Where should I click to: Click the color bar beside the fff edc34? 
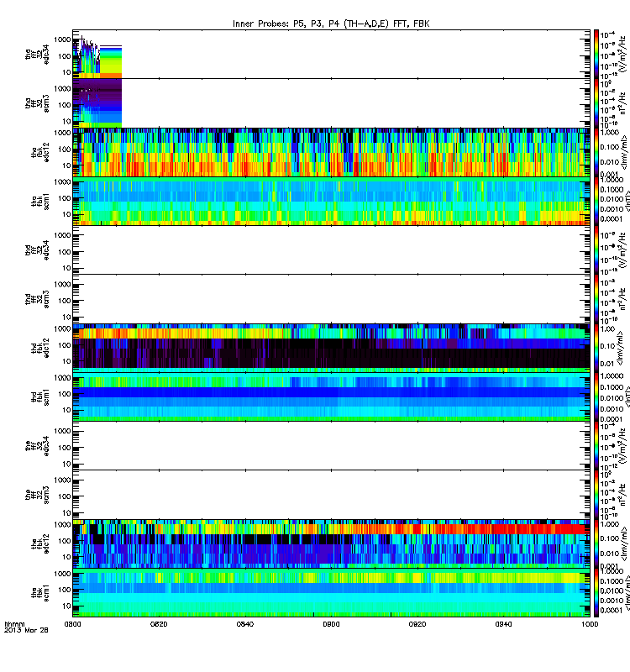596,446
